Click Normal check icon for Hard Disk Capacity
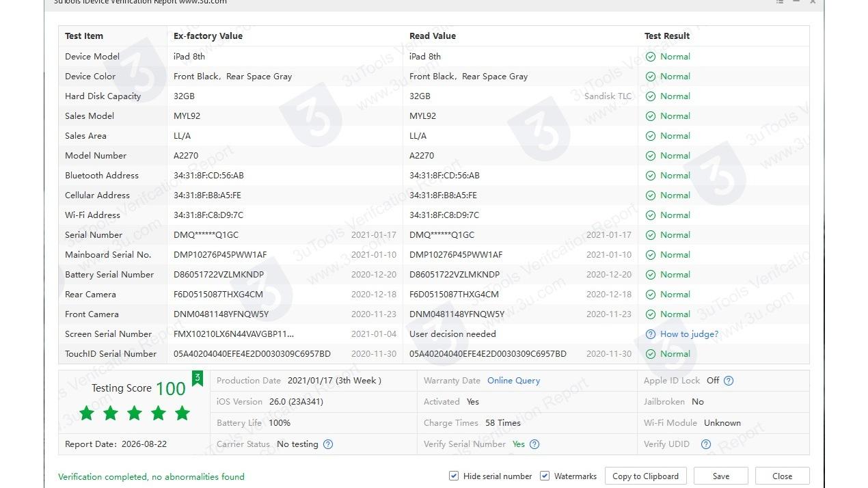 coord(651,96)
